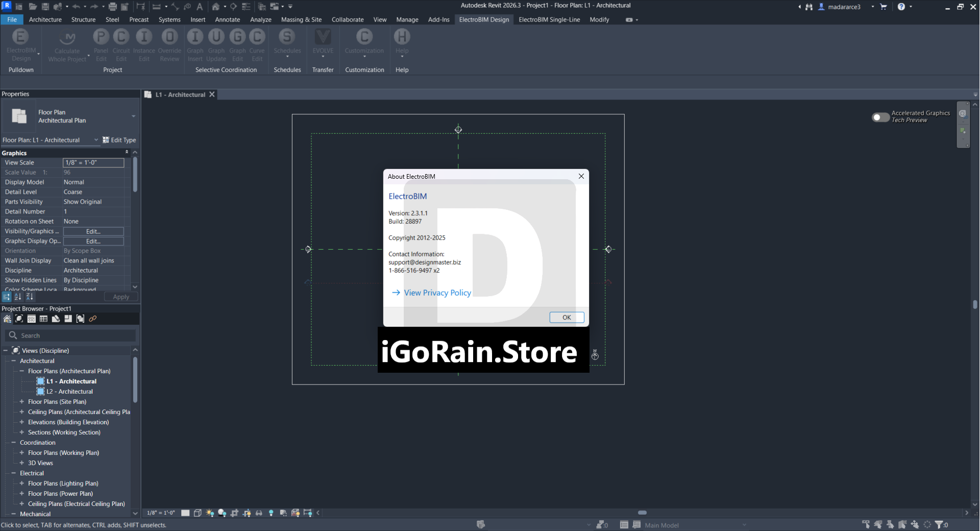Viewport: 980px width, 531px height.
Task: Click the Print icon in quick access toolbar
Action: (x=113, y=7)
